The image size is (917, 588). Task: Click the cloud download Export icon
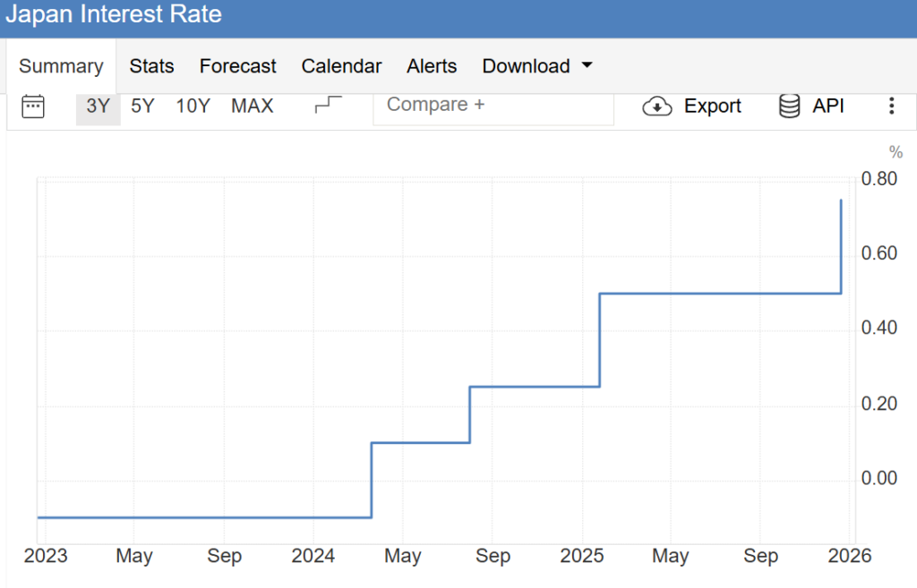click(x=657, y=107)
